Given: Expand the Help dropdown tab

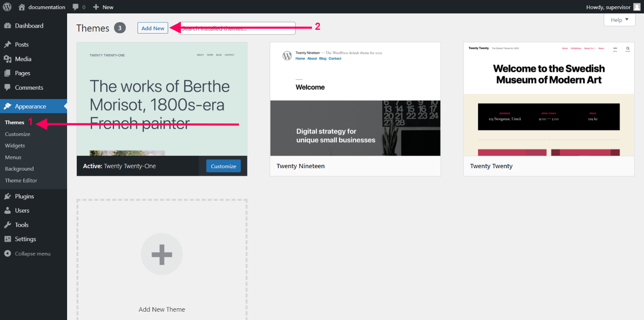Looking at the screenshot, I should coord(620,20).
